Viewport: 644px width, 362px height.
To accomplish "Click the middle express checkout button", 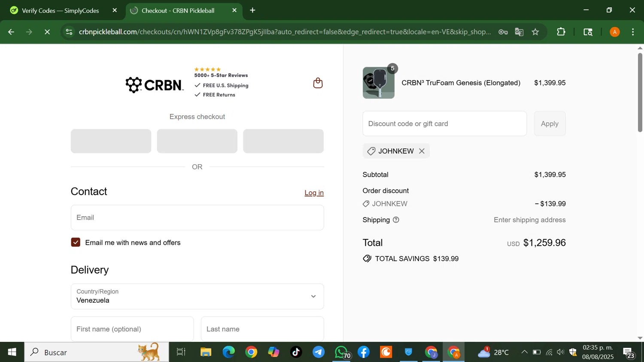I will click(197, 141).
